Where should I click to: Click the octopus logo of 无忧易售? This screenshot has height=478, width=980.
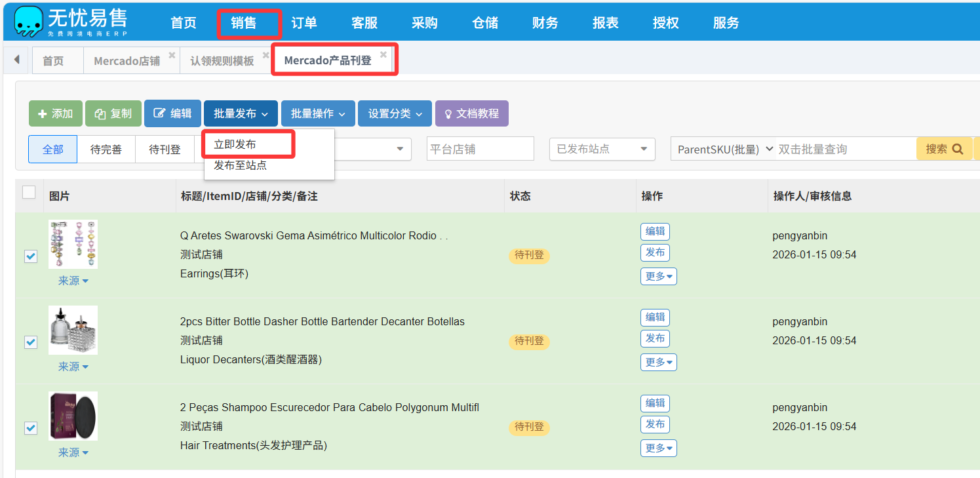[28, 22]
